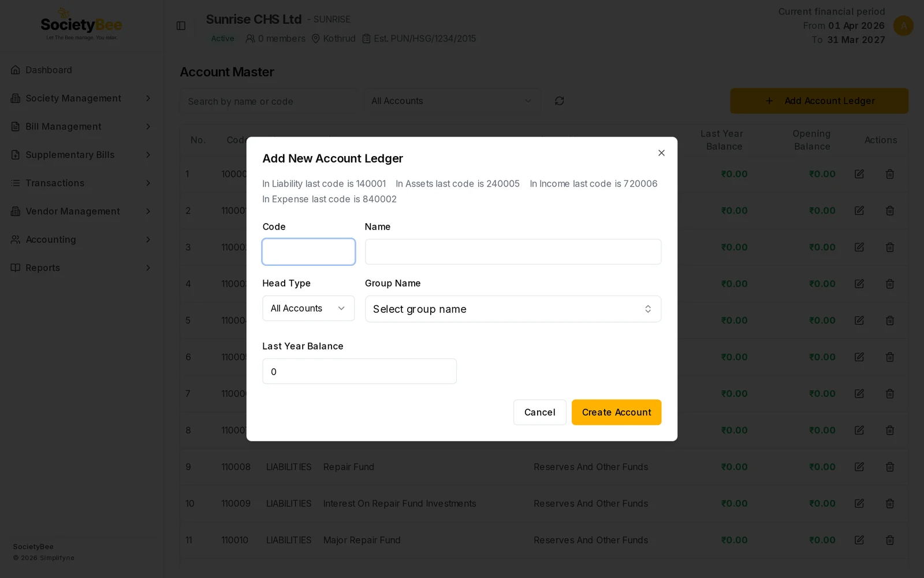Click the Opening Balance column header

click(x=811, y=140)
